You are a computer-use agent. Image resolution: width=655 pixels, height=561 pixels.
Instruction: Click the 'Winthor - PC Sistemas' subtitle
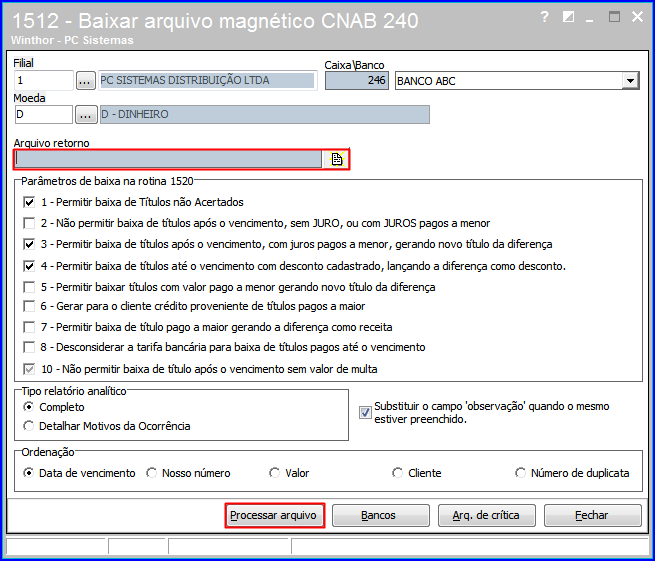tap(72, 40)
